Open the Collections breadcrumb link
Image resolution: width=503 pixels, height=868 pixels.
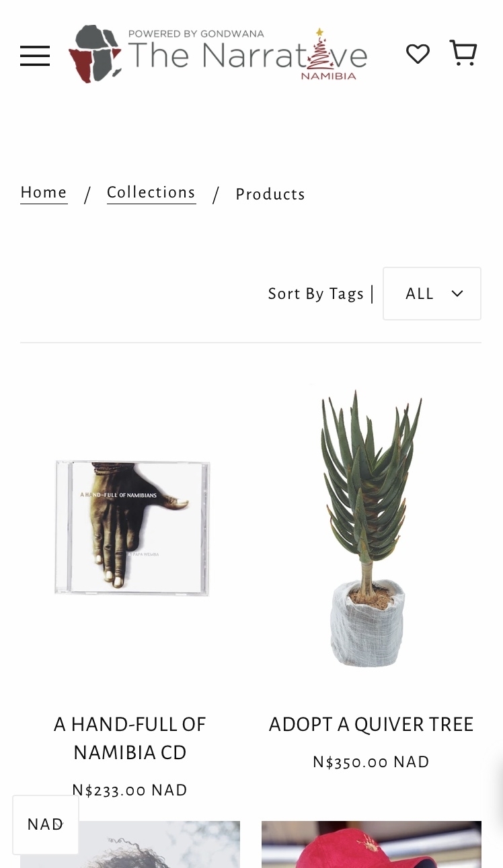coord(151,193)
